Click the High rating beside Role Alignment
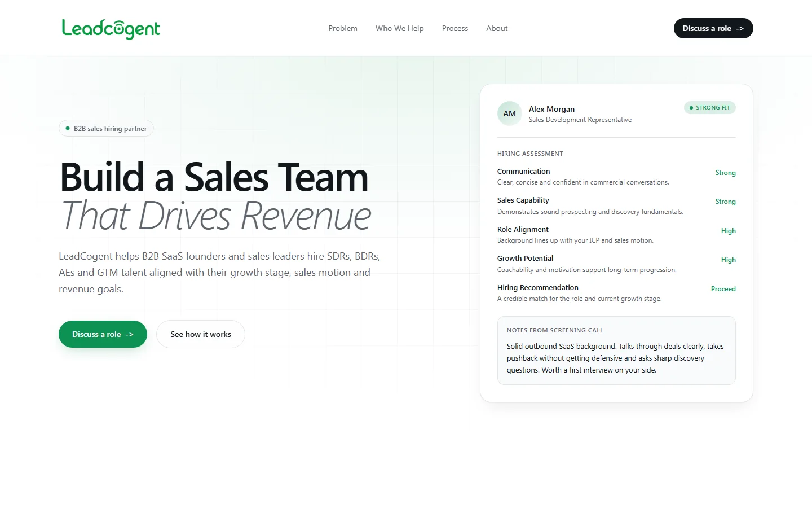This screenshot has height=508, width=812. pos(729,231)
